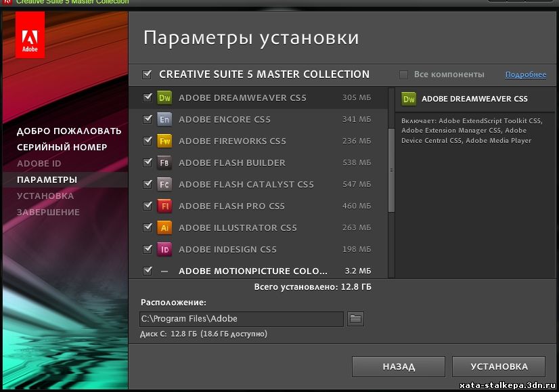Toggle the Adobe Flash Catalyst CS5 checkbox
Viewport: 559px width, 392px height.
[148, 184]
